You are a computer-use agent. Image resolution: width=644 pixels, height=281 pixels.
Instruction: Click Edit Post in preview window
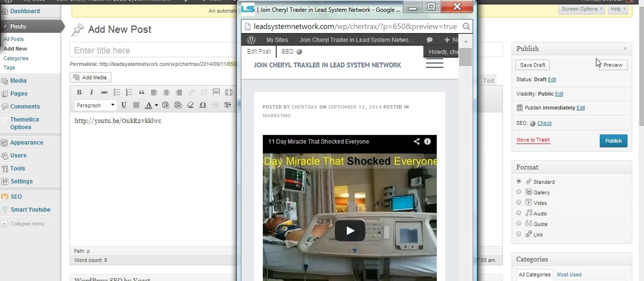coord(259,52)
